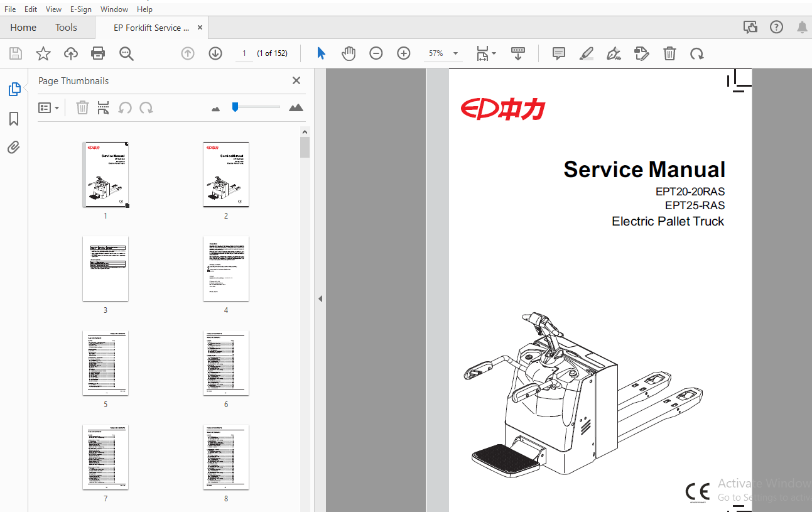Upload file to cloud icon

click(71, 53)
